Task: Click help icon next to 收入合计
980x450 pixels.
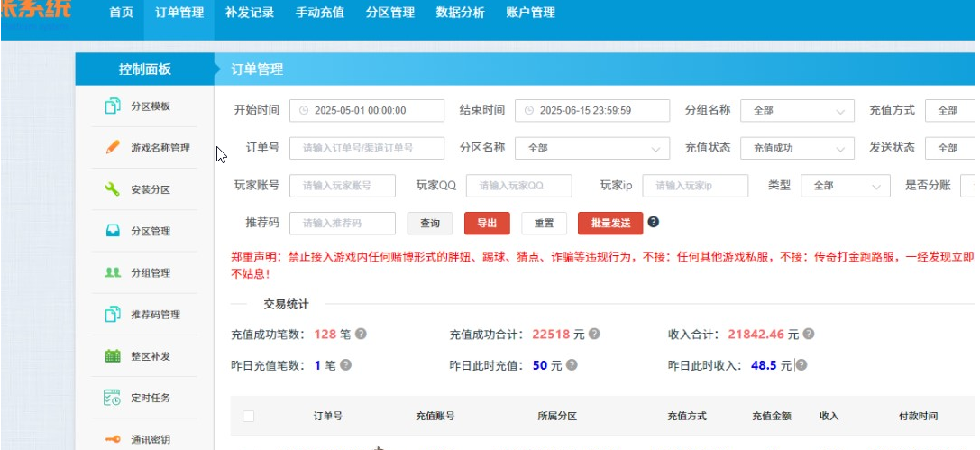Action: [809, 334]
